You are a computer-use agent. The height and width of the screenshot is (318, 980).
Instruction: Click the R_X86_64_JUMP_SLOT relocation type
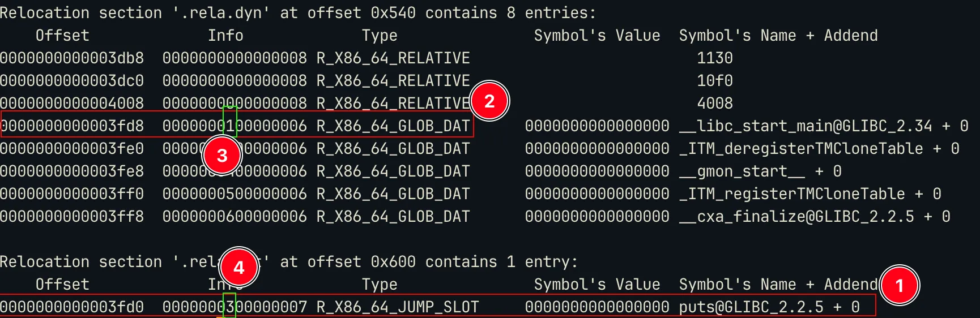398,307
